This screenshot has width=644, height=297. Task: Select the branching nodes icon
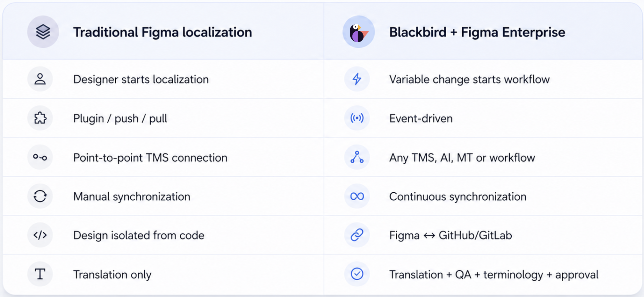(x=357, y=157)
